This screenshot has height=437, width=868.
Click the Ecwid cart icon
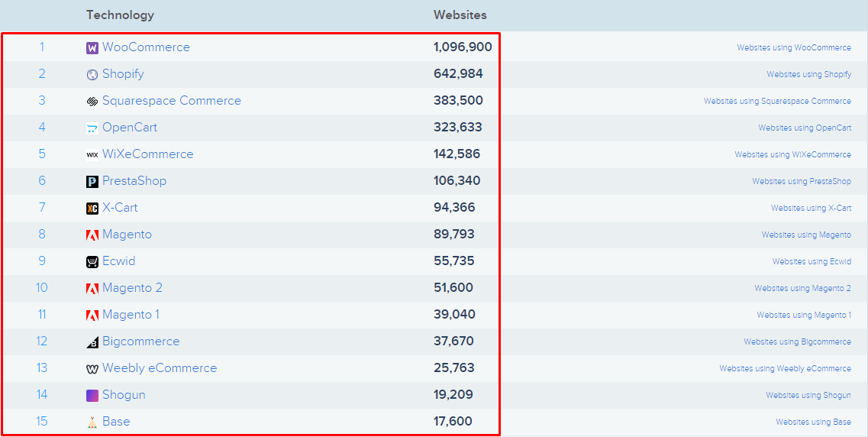click(92, 262)
